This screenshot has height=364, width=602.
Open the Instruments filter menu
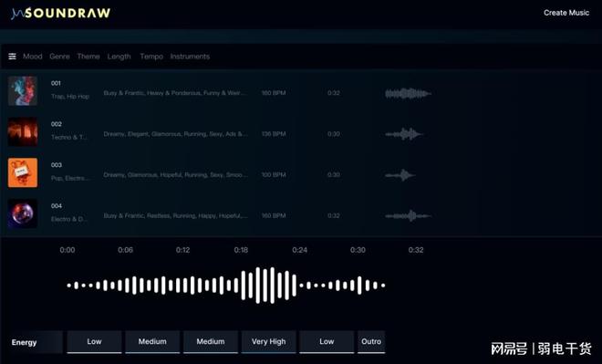[x=190, y=57]
